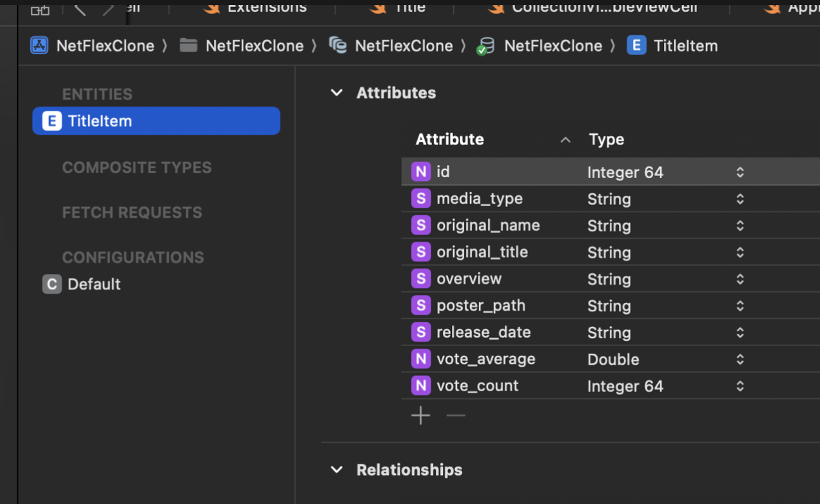Click the Integer 64 type of vote_count
Screen dimensions: 820x504
625,387
